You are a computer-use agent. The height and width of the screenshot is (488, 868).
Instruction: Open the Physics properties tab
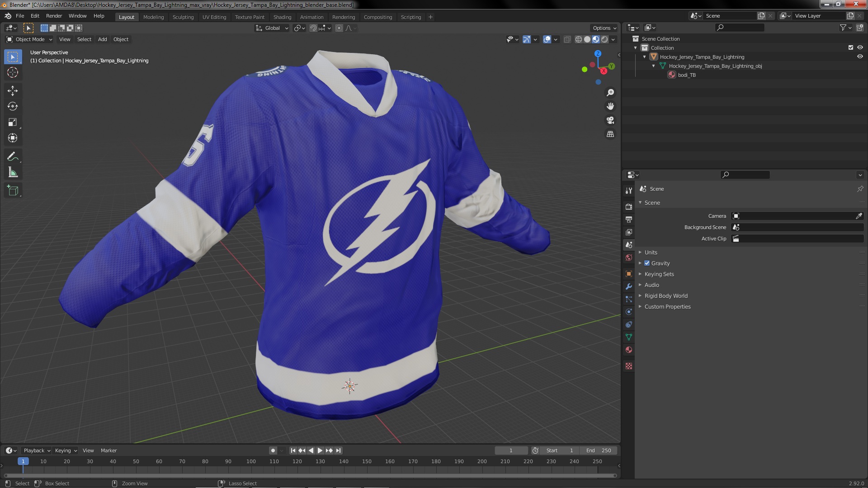click(x=629, y=312)
